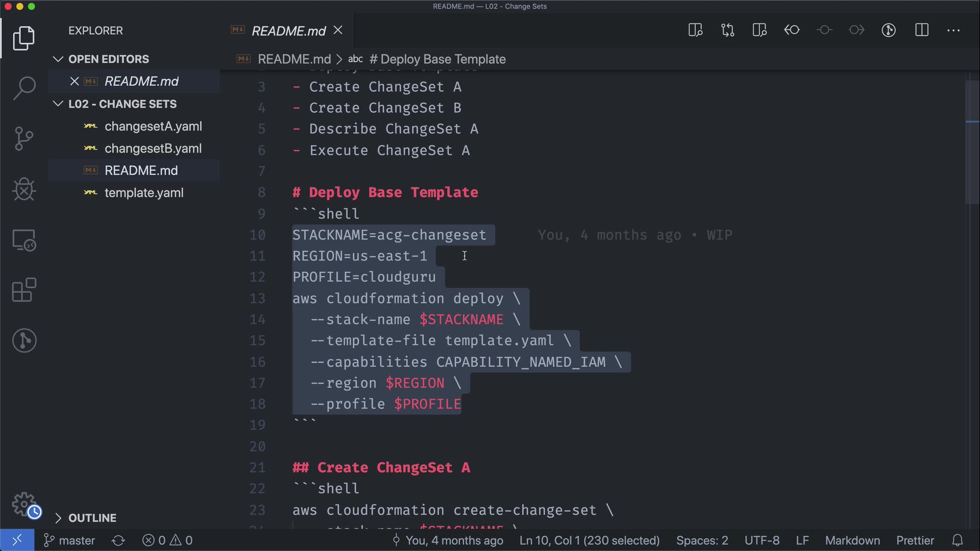This screenshot has height=551, width=980.
Task: Change the Markdown language mode
Action: tap(852, 540)
